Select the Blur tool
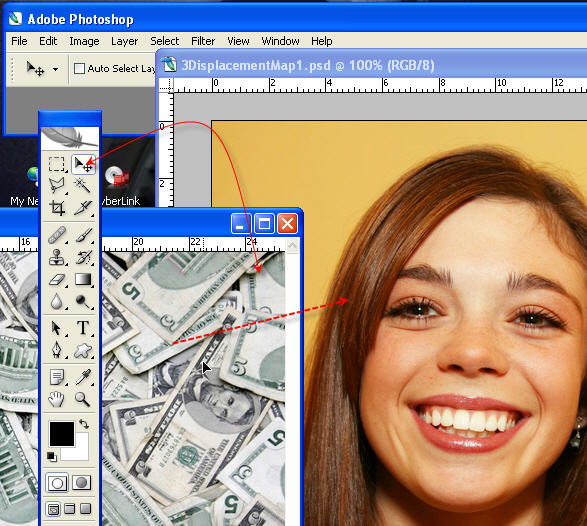Viewport: 587px width, 526px height. [57, 301]
